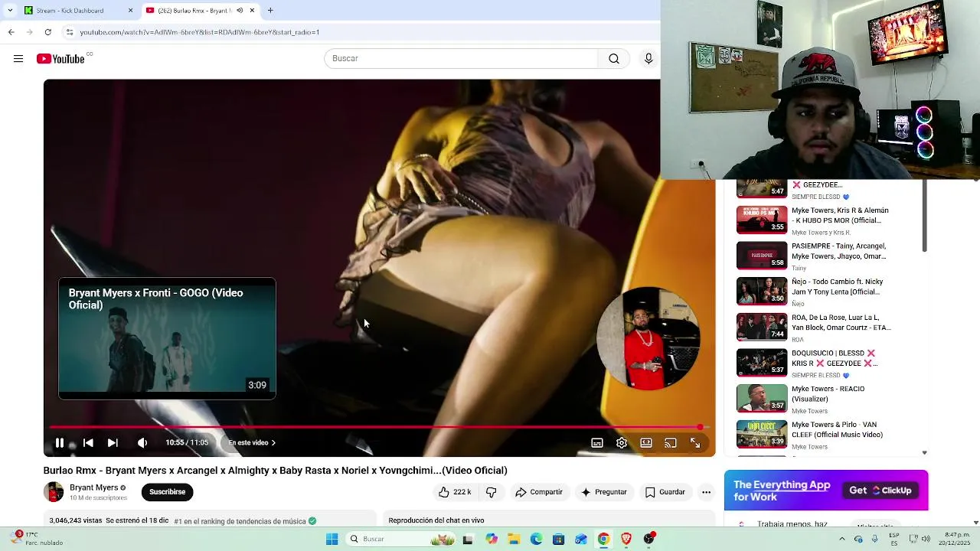
Task: Focus the YouTube search field
Action: pos(461,59)
